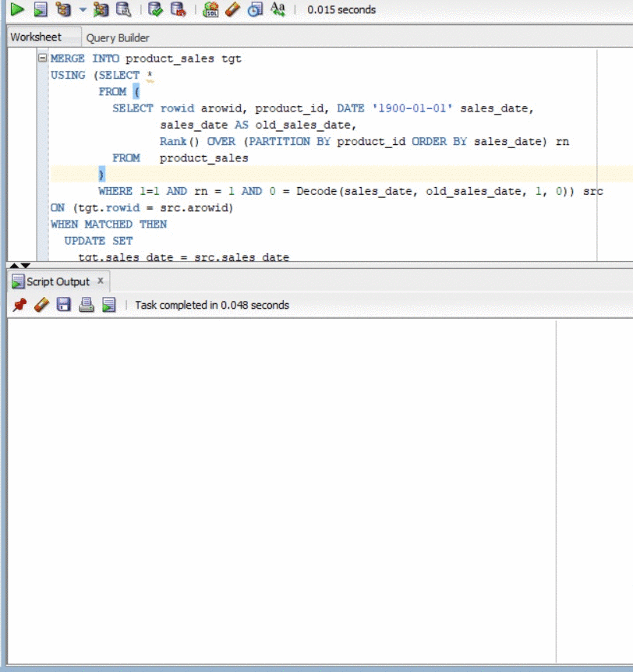Click the underlined asterisk after SELECT
The height and width of the screenshot is (672, 633).
(x=150, y=76)
